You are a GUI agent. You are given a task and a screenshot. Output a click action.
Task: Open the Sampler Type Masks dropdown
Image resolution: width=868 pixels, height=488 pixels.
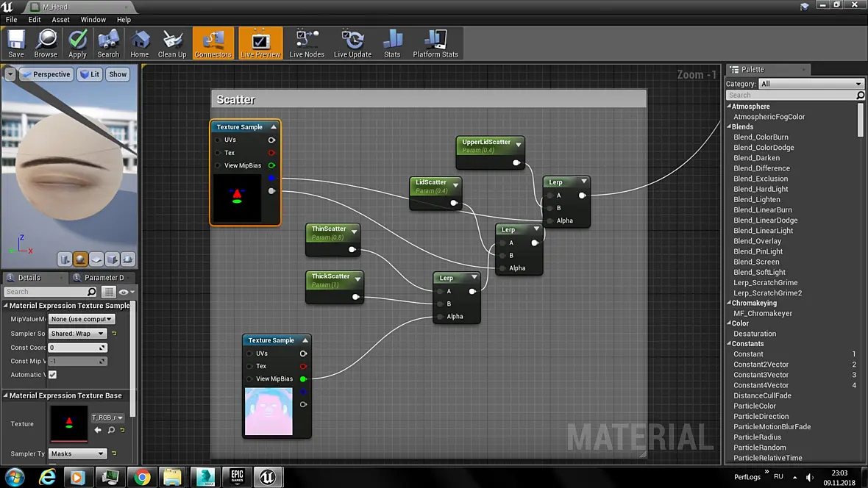(x=77, y=453)
